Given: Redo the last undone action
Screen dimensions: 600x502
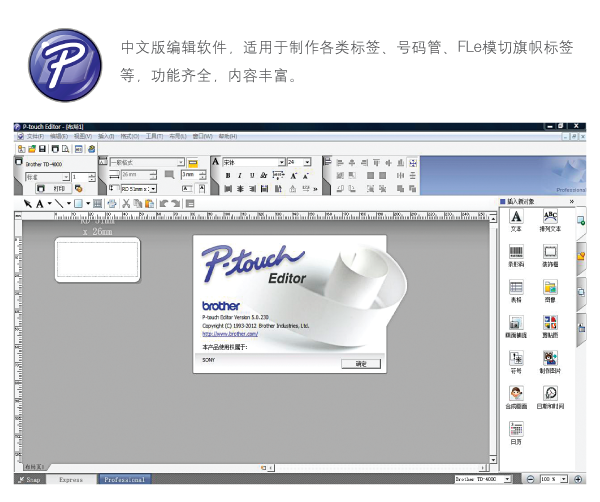Looking at the screenshot, I should coord(176,204).
